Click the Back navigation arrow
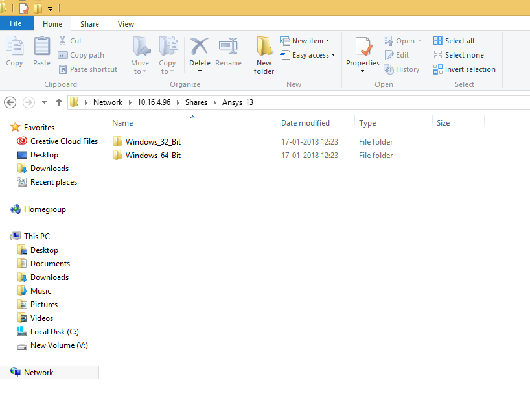Screen dimensions: 530x420 [10, 102]
